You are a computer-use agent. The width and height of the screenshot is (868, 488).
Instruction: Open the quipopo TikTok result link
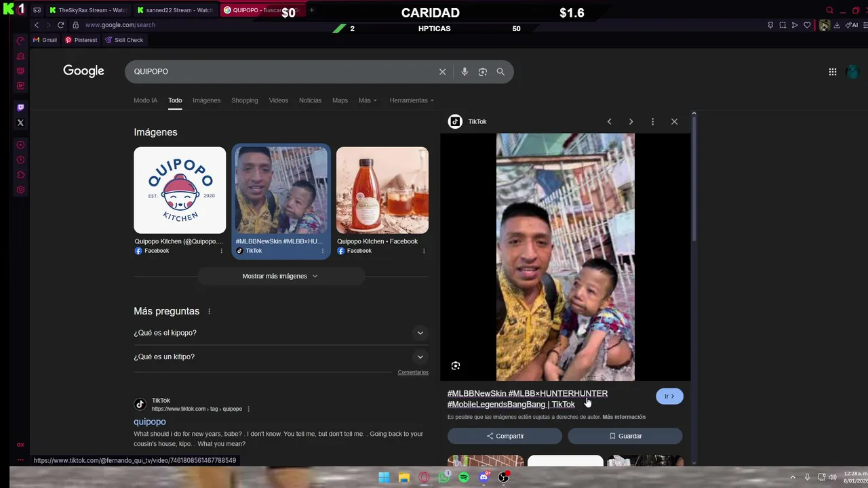pos(150,422)
